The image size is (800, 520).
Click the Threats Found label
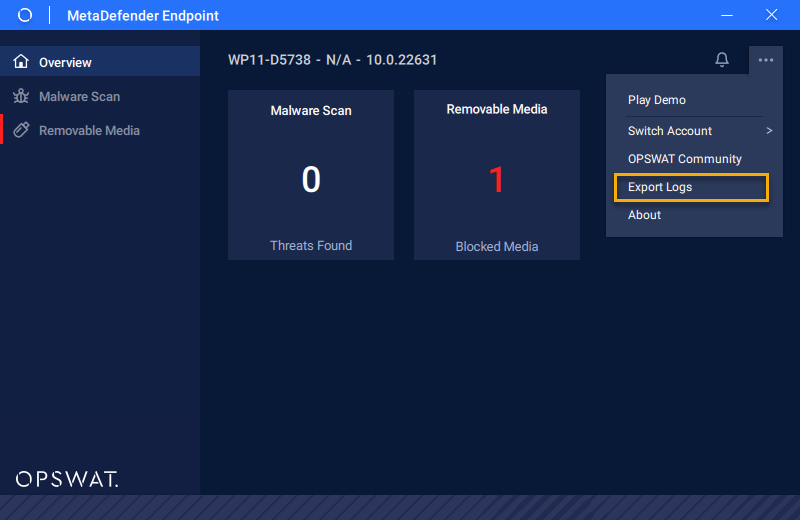311,245
